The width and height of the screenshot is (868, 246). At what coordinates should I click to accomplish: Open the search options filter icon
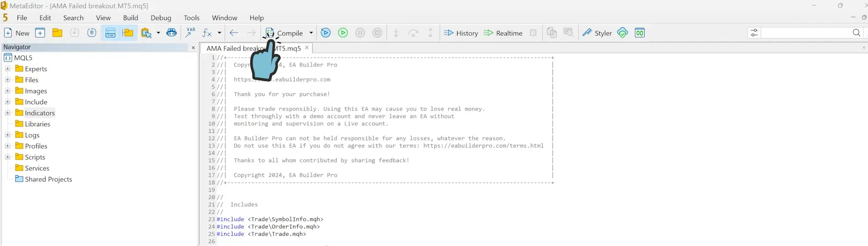click(x=754, y=33)
